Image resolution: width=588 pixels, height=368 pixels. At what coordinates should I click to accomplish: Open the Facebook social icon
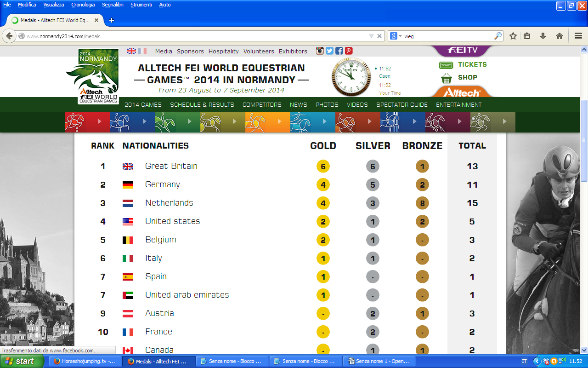pos(339,51)
